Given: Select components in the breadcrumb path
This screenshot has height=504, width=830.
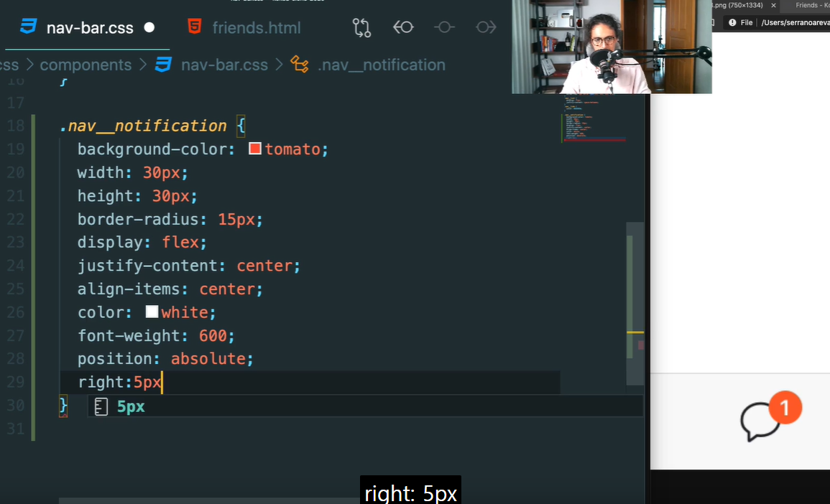Looking at the screenshot, I should tap(86, 65).
